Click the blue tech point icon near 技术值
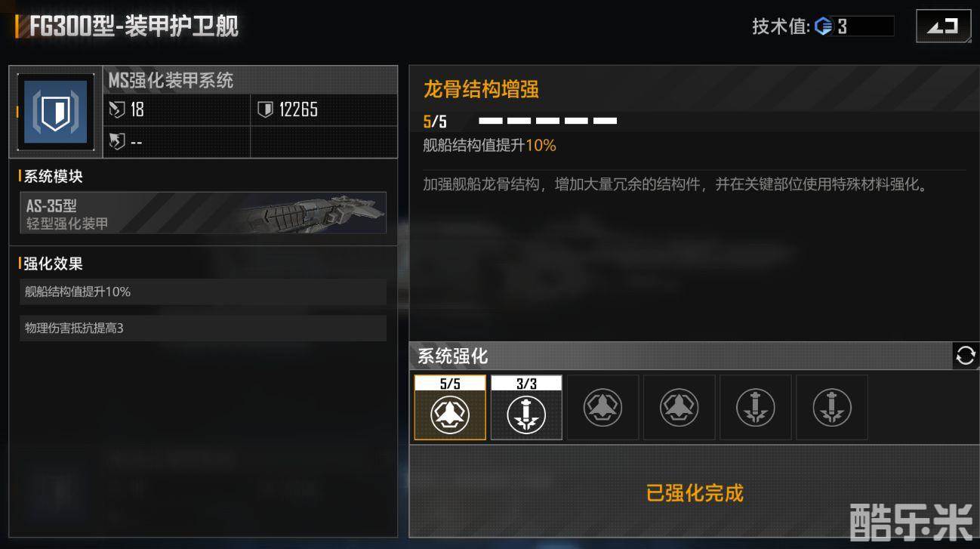The image size is (980, 549). (x=823, y=26)
